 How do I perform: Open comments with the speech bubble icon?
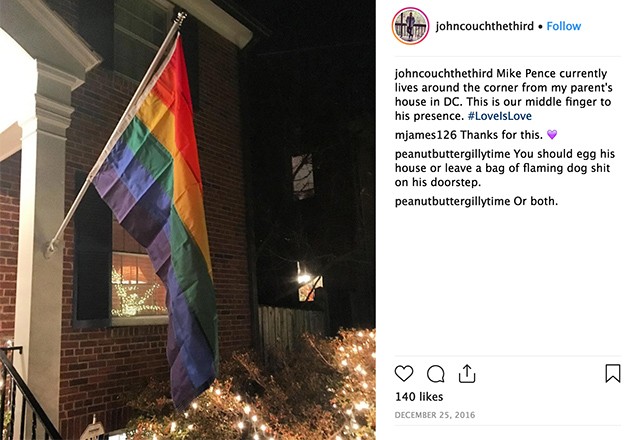tap(436, 373)
